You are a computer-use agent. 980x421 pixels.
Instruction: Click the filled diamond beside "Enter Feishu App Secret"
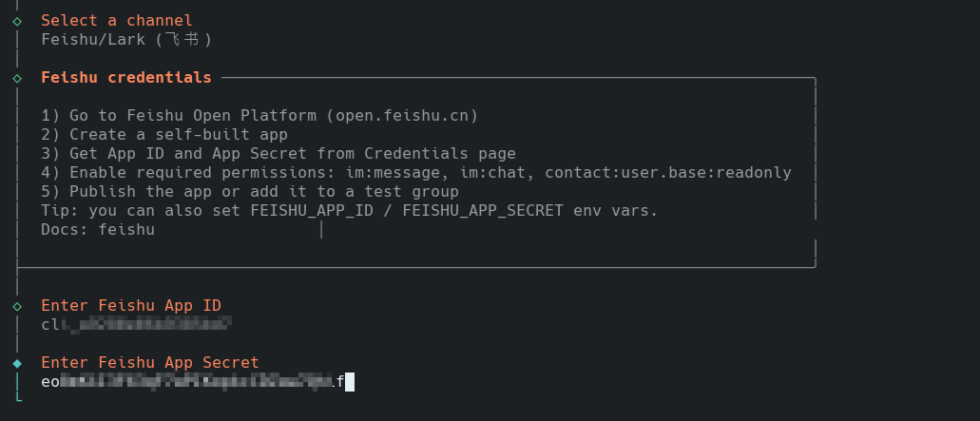point(17,362)
